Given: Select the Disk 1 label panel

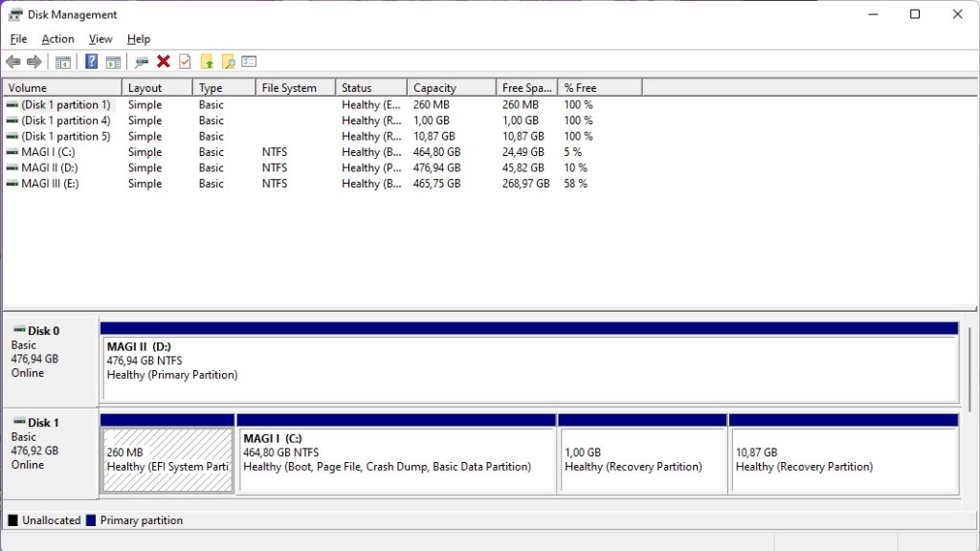Looking at the screenshot, I should [51, 454].
